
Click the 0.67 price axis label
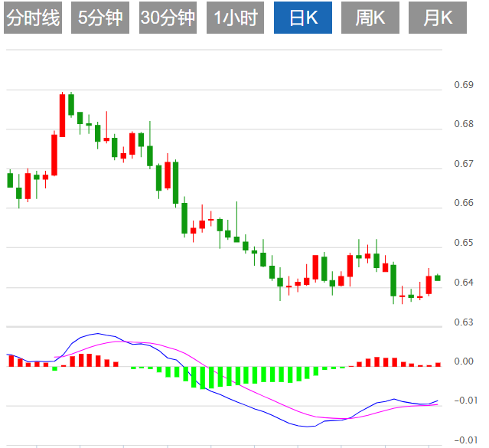coord(464,164)
